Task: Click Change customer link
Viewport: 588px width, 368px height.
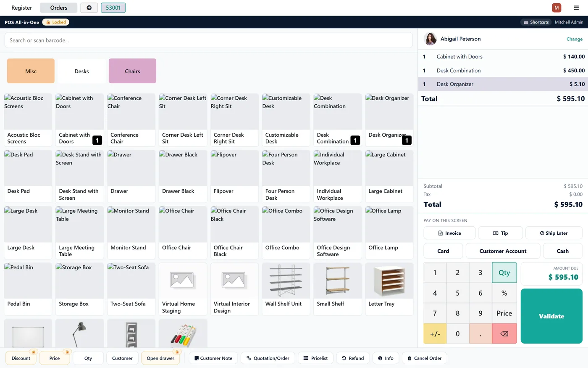Action: (574, 39)
